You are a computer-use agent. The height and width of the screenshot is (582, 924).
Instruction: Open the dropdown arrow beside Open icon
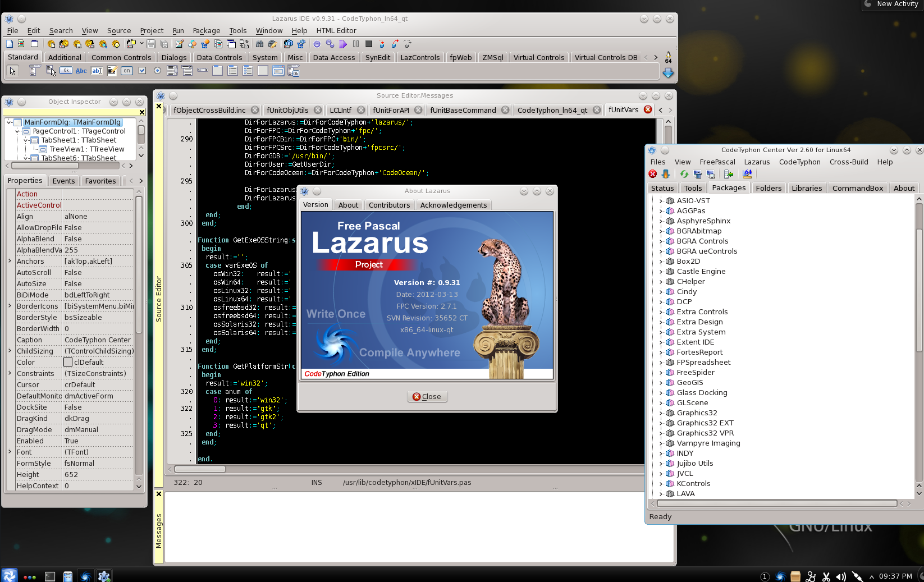pyautogui.click(x=141, y=43)
